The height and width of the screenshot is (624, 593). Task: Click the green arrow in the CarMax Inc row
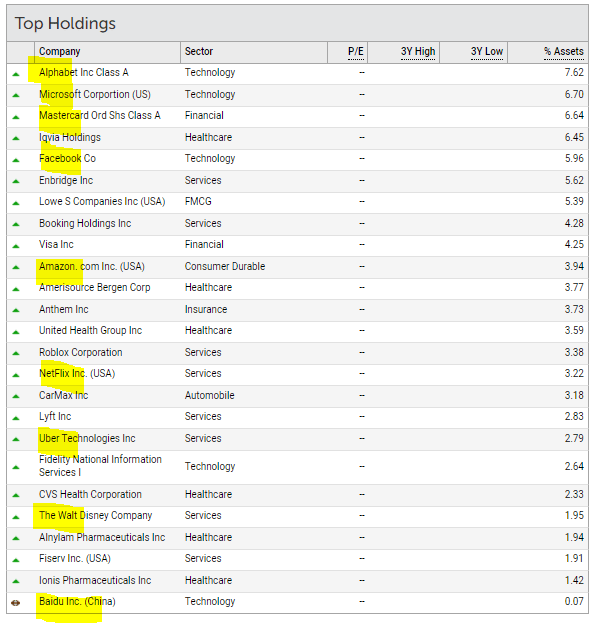coord(16,396)
